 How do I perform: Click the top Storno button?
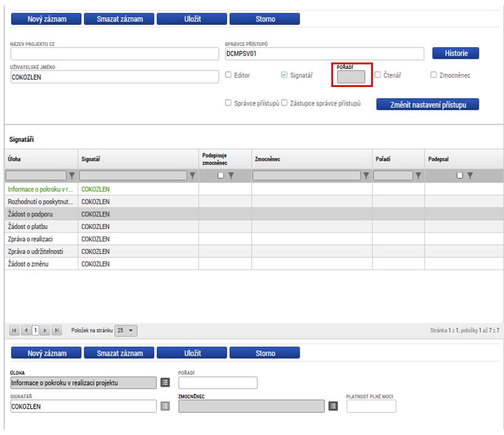point(265,19)
